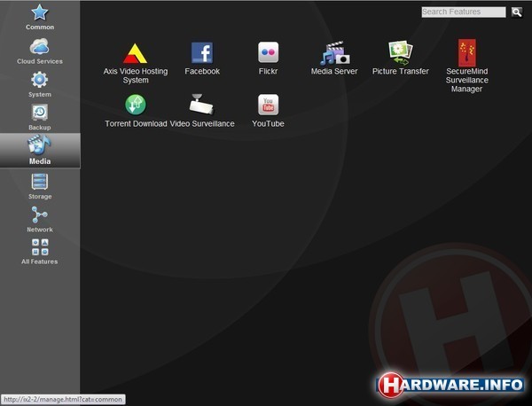Open the Media Server icon
Screen dimensions: 532x406
click(334, 53)
